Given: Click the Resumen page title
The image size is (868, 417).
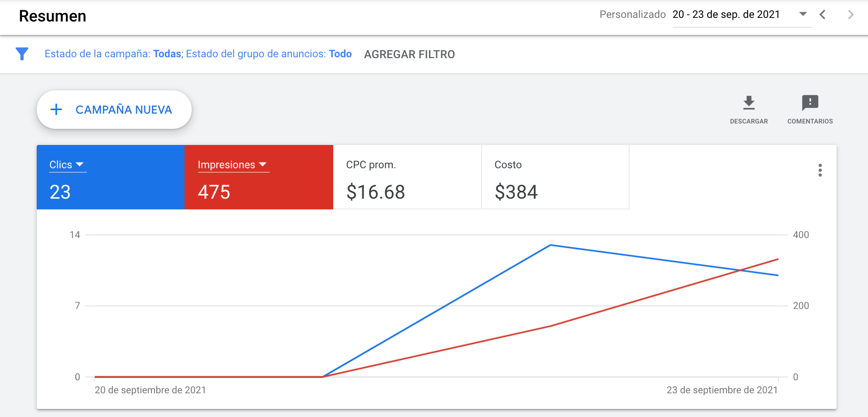Looking at the screenshot, I should click(53, 16).
